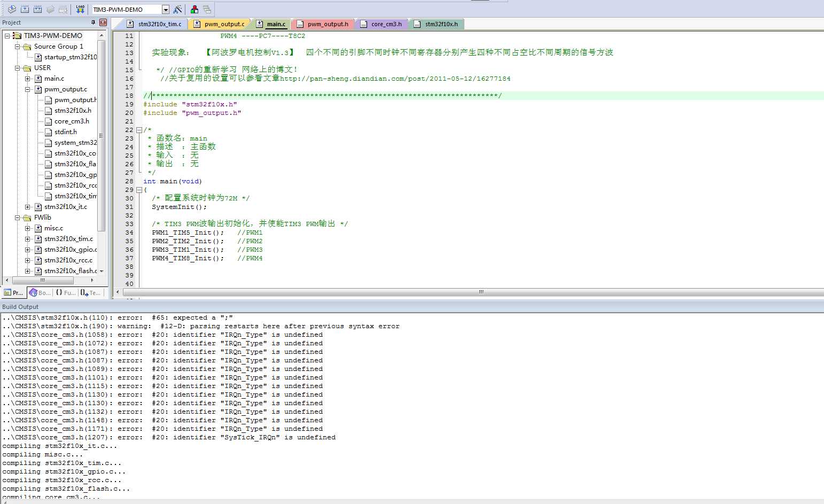Expand the stm32f10x_rcc.c tree node

[x=28, y=260]
